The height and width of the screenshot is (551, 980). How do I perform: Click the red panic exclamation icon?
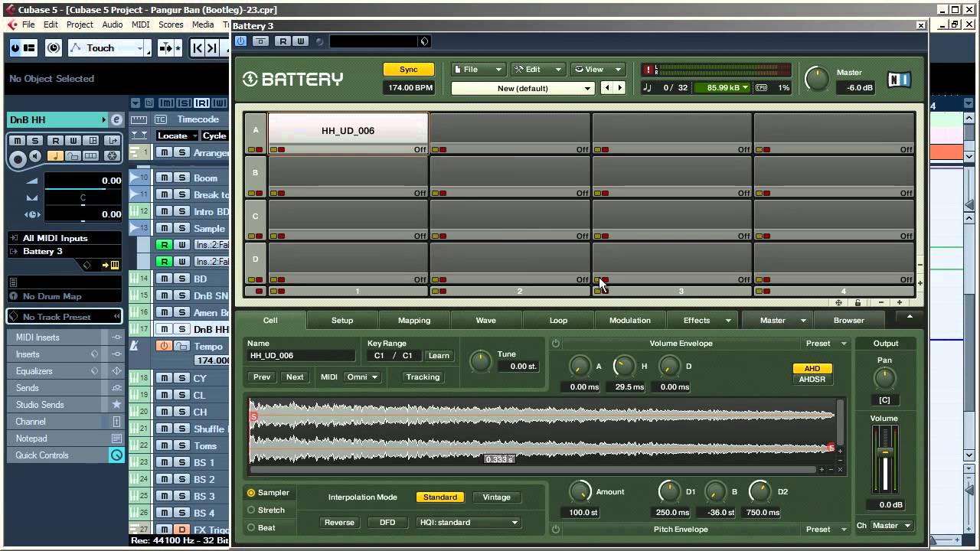coord(648,70)
